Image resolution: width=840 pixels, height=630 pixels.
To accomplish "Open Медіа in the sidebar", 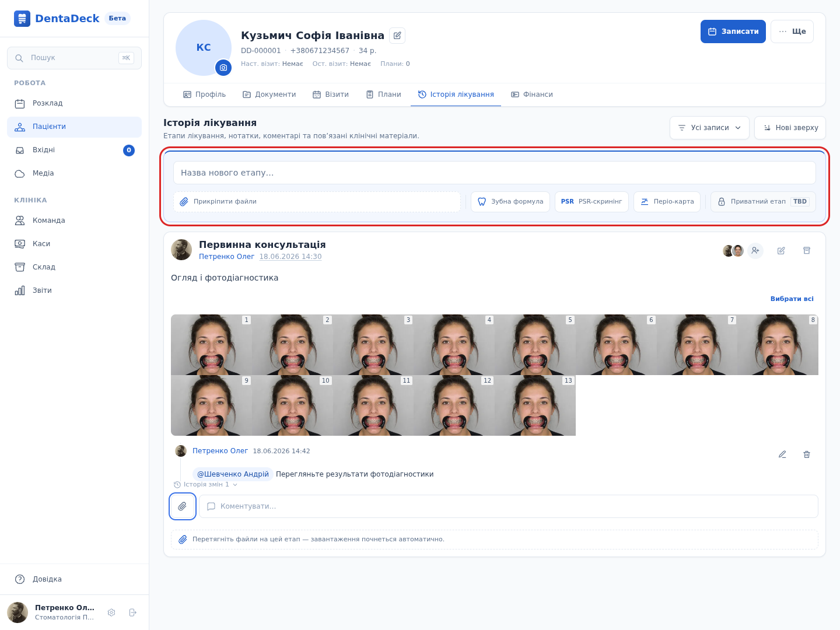I will click(x=74, y=173).
